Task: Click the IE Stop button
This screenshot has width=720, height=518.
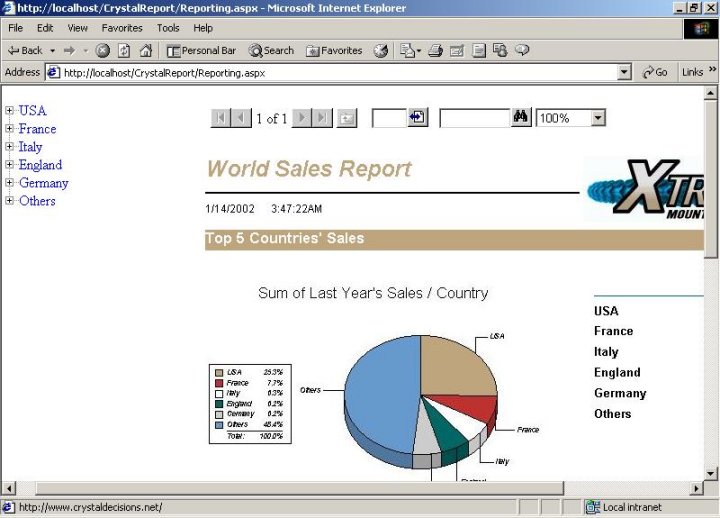Action: [x=103, y=50]
